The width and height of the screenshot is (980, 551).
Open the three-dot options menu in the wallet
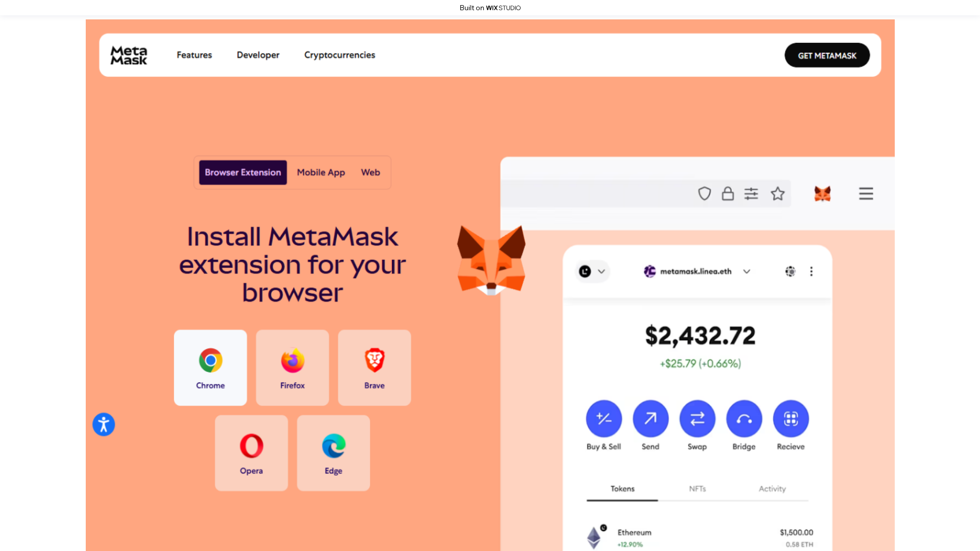(811, 271)
